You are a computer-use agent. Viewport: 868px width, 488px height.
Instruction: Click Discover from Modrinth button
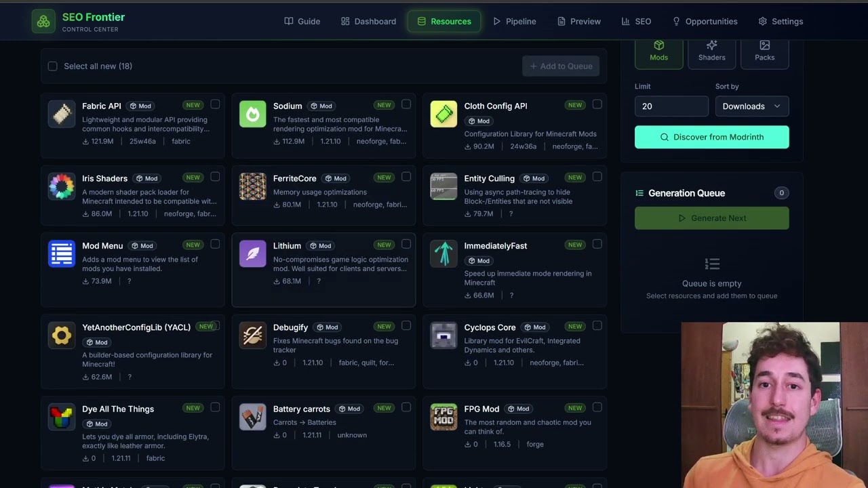point(711,137)
